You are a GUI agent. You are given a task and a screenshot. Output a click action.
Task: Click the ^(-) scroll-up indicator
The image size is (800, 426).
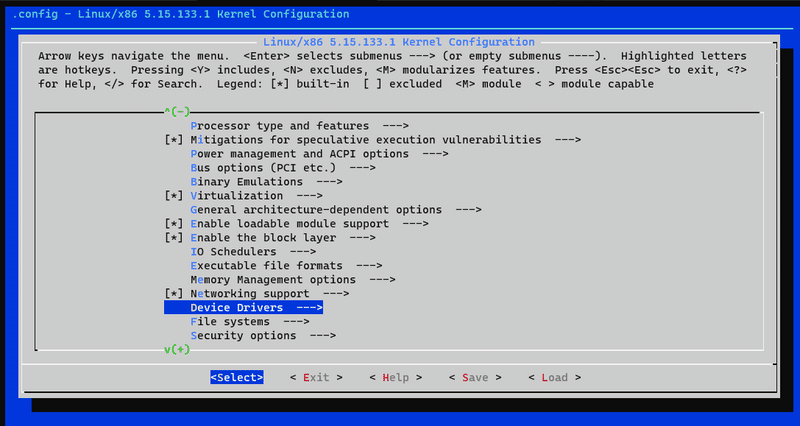177,111
